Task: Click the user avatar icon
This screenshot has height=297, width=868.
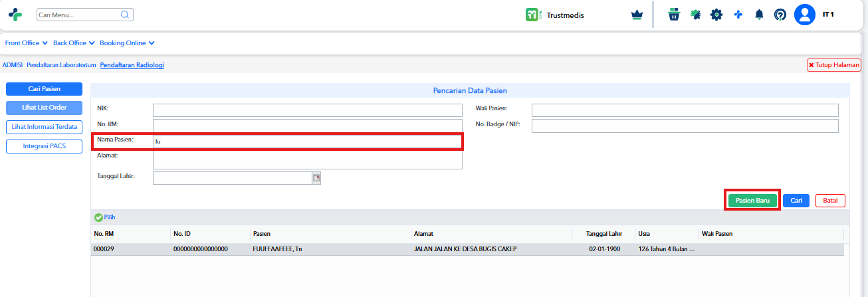Action: [805, 15]
